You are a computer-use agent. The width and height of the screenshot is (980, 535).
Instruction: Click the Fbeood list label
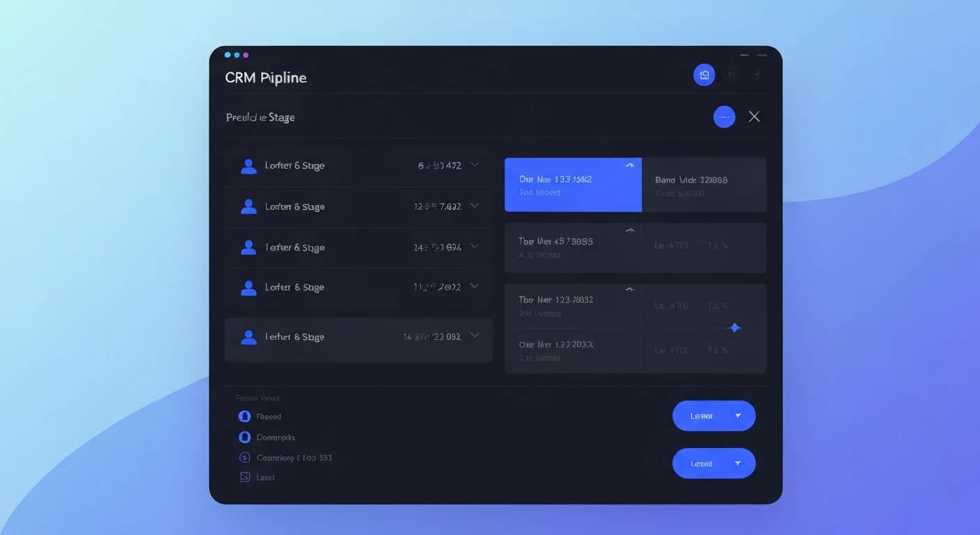269,417
